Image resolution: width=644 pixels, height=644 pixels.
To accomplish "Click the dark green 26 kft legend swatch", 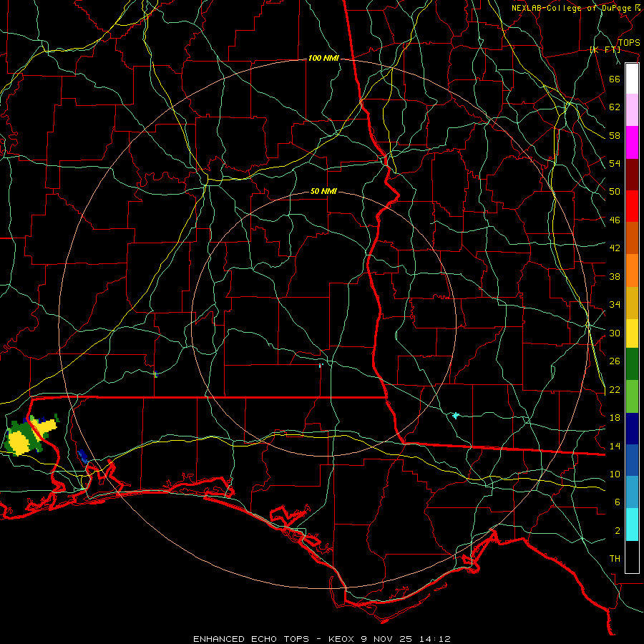I will point(632,364).
